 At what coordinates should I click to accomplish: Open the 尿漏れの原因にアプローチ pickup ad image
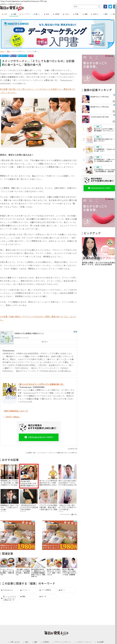point(98,249)
